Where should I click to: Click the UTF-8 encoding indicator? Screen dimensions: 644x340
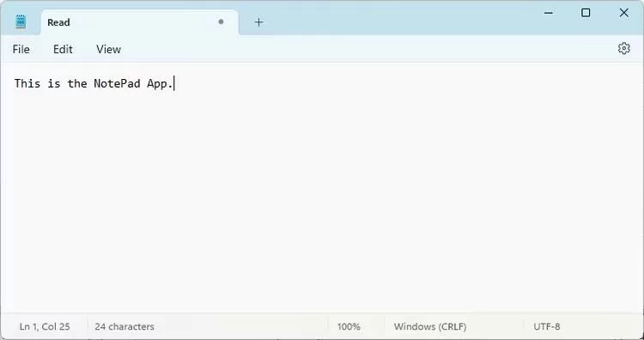(x=547, y=326)
